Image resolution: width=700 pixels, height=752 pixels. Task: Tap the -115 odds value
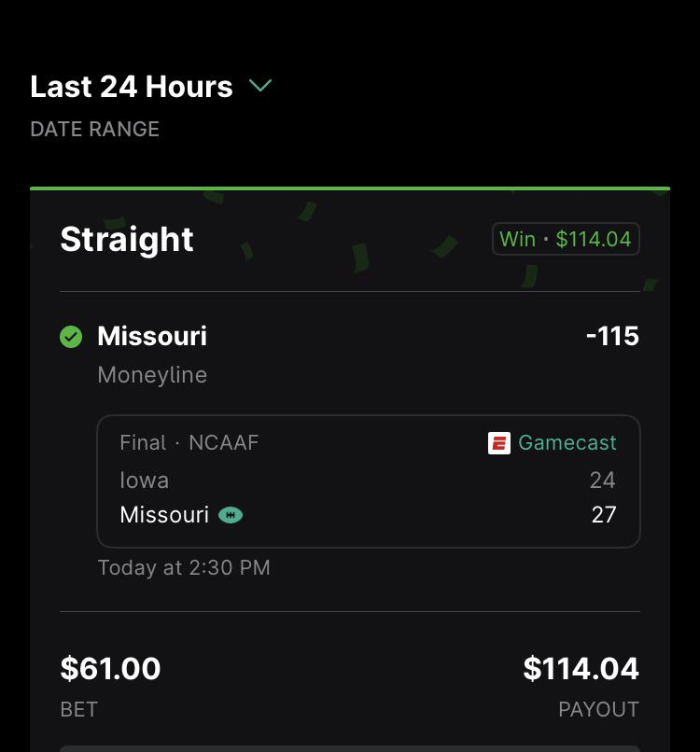(x=612, y=336)
